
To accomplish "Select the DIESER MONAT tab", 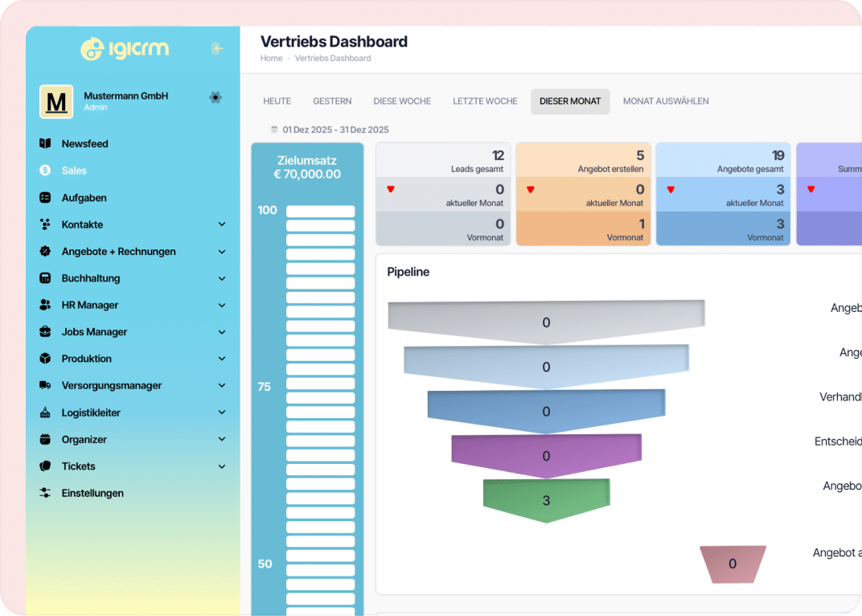I will [x=570, y=101].
